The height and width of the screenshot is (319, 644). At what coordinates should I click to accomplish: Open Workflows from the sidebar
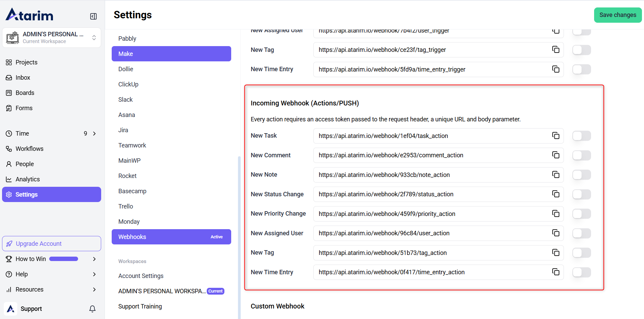pyautogui.click(x=29, y=149)
